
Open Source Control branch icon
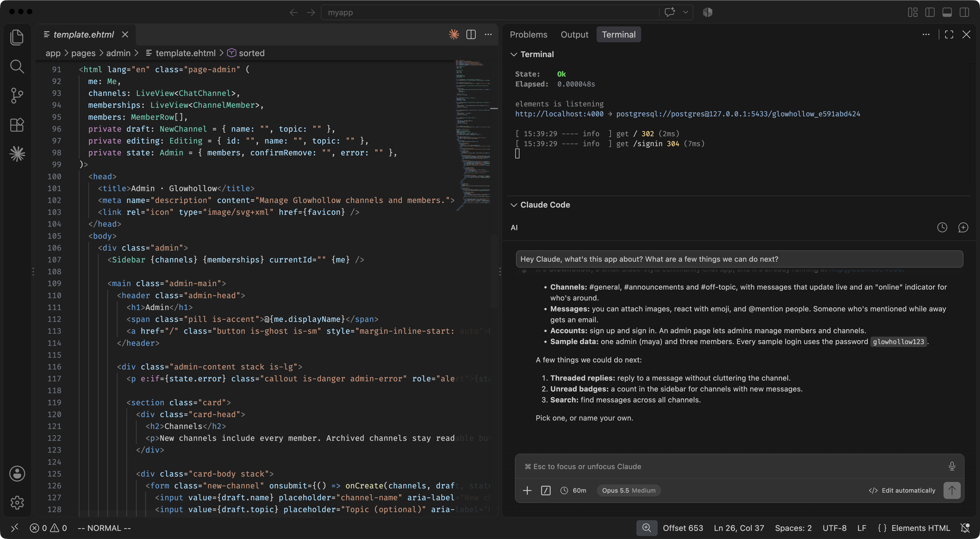pos(17,95)
